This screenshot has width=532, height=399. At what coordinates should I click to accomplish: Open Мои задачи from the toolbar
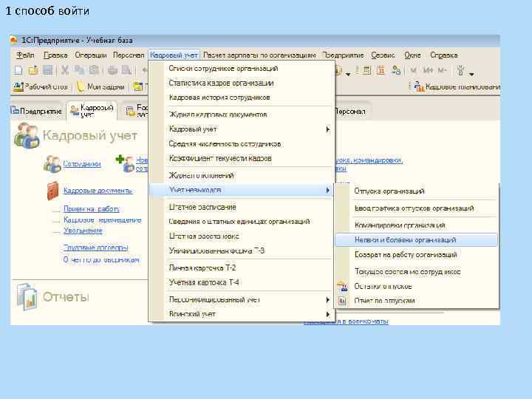[x=100, y=87]
